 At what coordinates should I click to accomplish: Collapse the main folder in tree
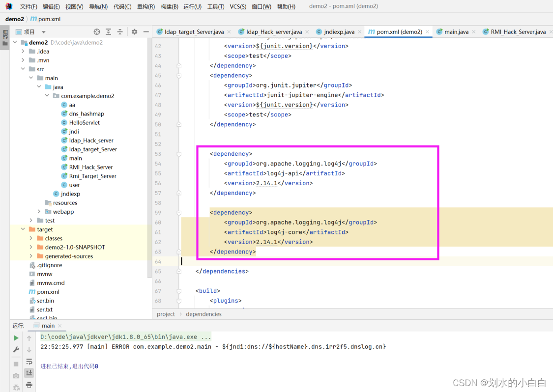(31, 78)
